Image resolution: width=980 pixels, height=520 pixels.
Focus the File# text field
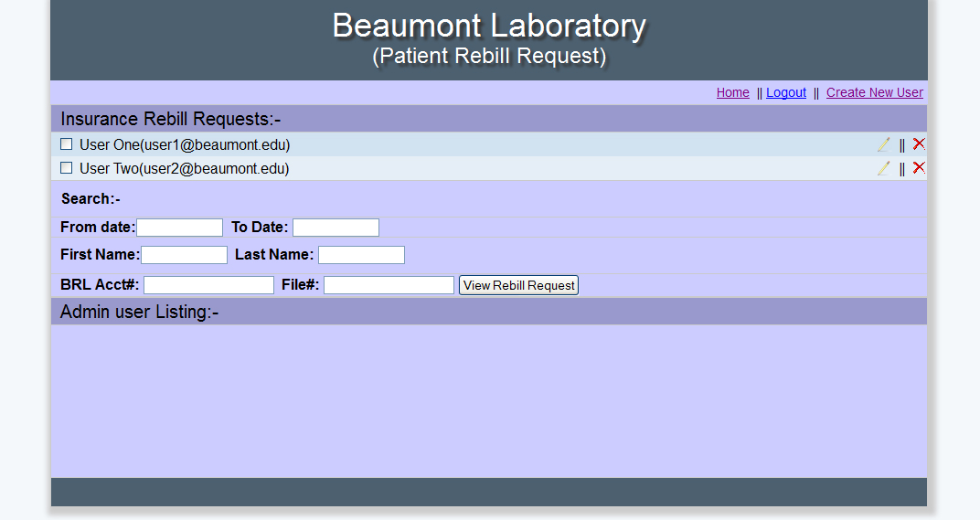pyautogui.click(x=389, y=285)
